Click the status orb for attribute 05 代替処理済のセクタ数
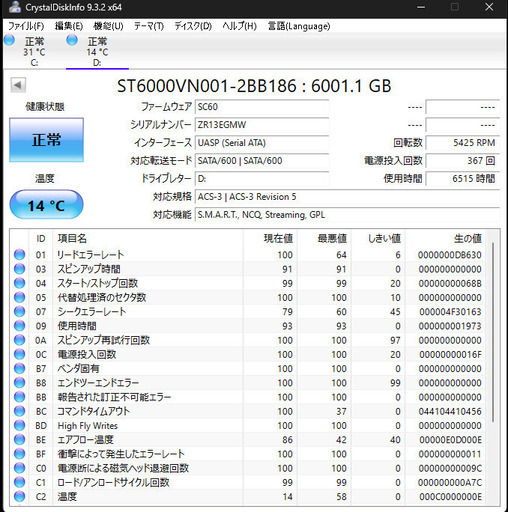The width and height of the screenshot is (508, 512). click(20, 297)
